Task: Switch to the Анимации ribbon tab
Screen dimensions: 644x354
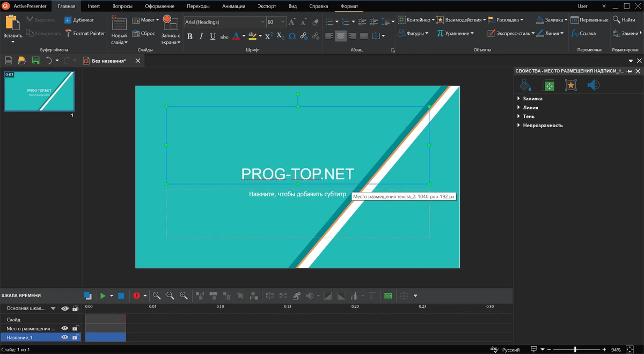Action: tap(233, 6)
